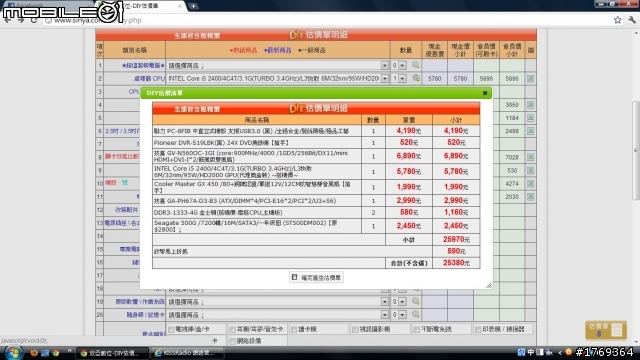Click the product info icon beside CPU quantity
Image resolution: width=640 pixels, height=360 pixels.
[x=416, y=78]
